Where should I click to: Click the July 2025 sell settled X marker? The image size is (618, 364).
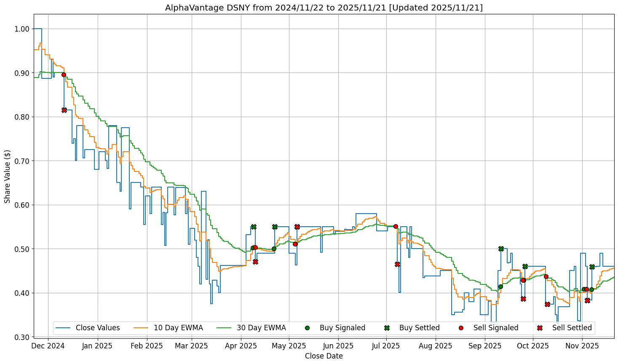pos(397,264)
